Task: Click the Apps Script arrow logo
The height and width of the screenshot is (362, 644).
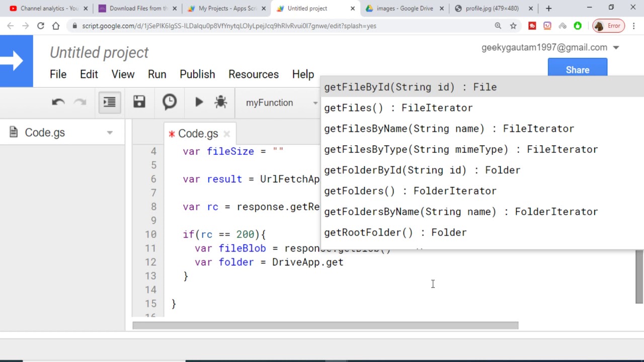Action: [16, 61]
